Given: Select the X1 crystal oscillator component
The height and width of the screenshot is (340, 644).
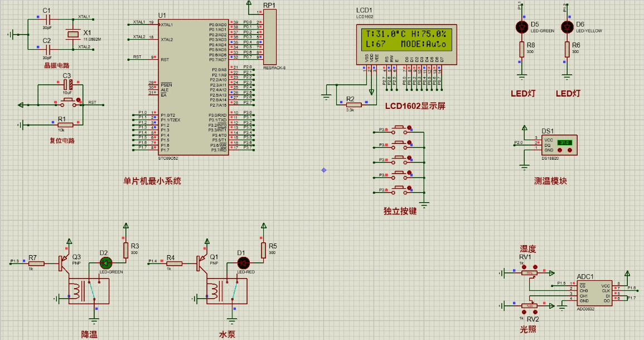Looking at the screenshot, I should click(73, 34).
